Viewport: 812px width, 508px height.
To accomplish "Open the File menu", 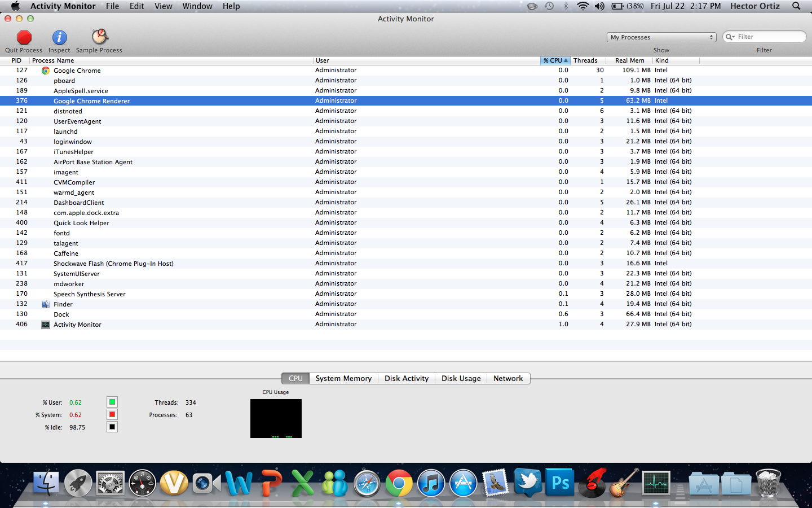I will (112, 6).
